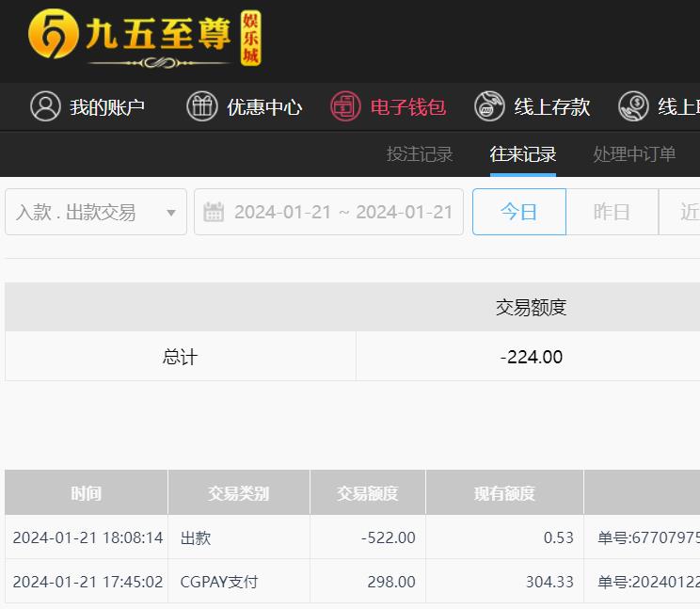This screenshot has height=609, width=700.
Task: Switch to 投注记录 tab
Action: coord(420,154)
